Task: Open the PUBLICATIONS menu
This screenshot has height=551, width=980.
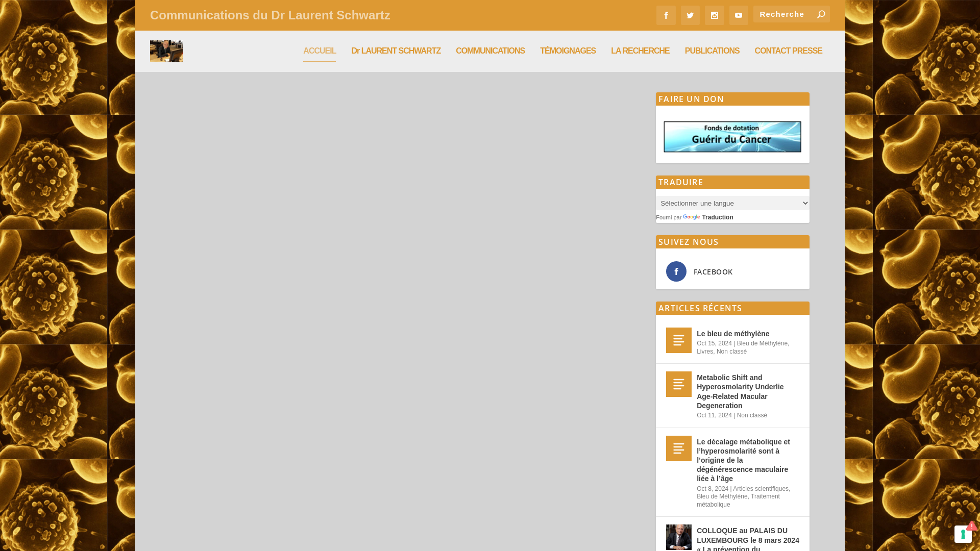Action: coord(712,51)
